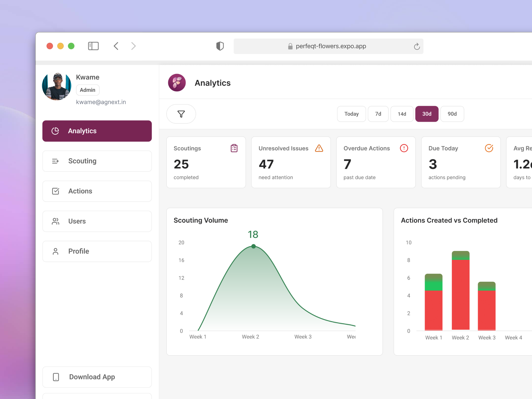The image size is (532, 399).
Task: Click the browser reload icon
Action: (x=417, y=46)
